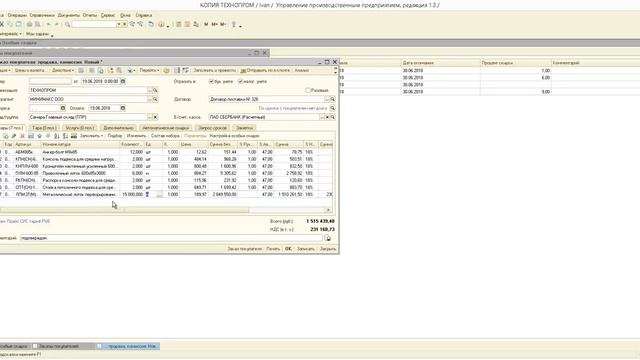Switch to the Автоматические скидки tab
The height and width of the screenshot is (360, 640).
point(166,128)
